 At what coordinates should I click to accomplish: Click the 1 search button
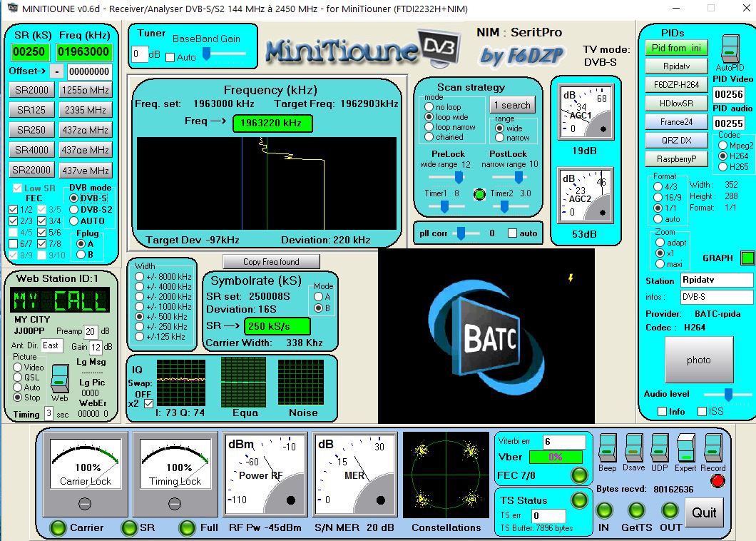(x=512, y=105)
